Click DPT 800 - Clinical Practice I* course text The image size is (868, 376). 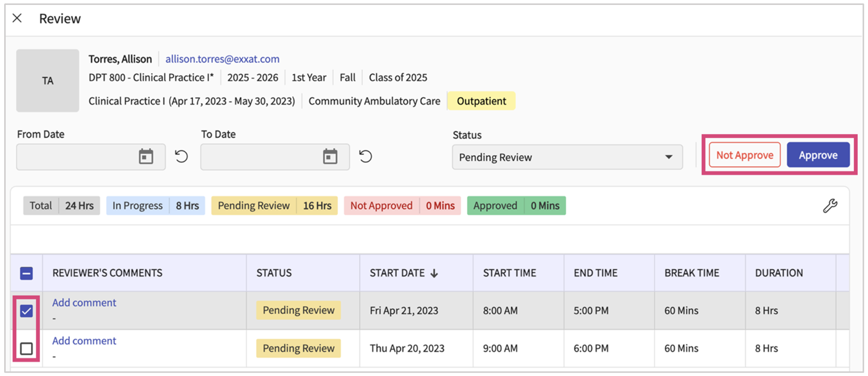[151, 77]
